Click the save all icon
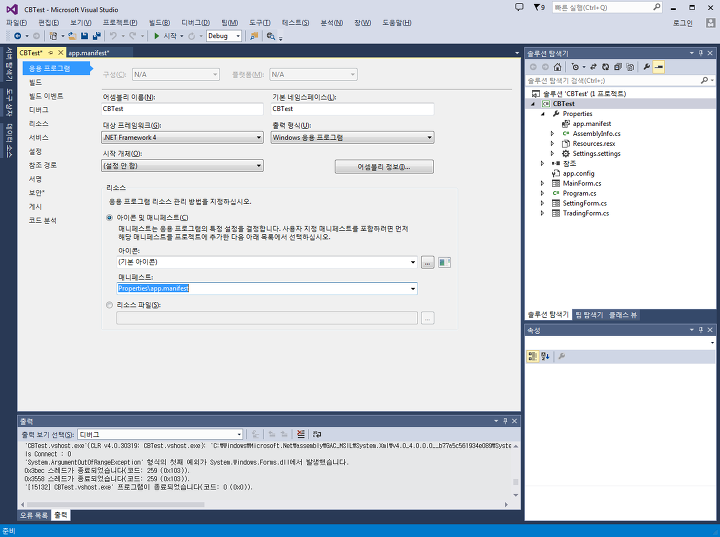720x537 pixels. (96, 36)
